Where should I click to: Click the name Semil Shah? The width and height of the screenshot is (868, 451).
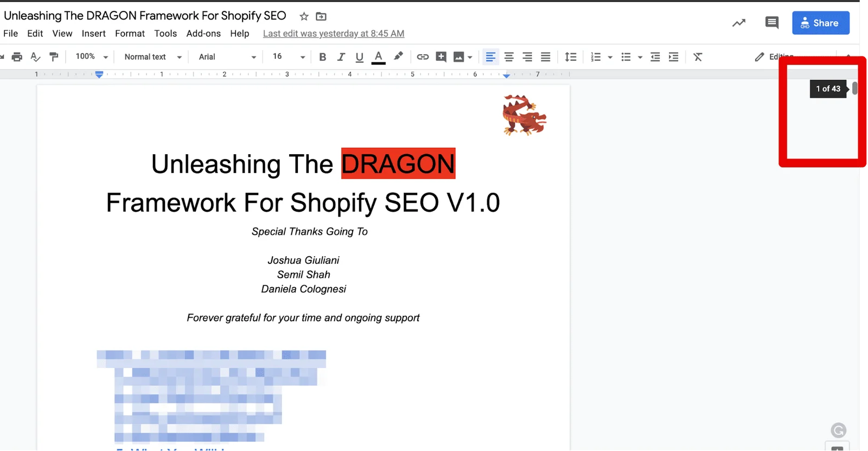[x=303, y=275]
